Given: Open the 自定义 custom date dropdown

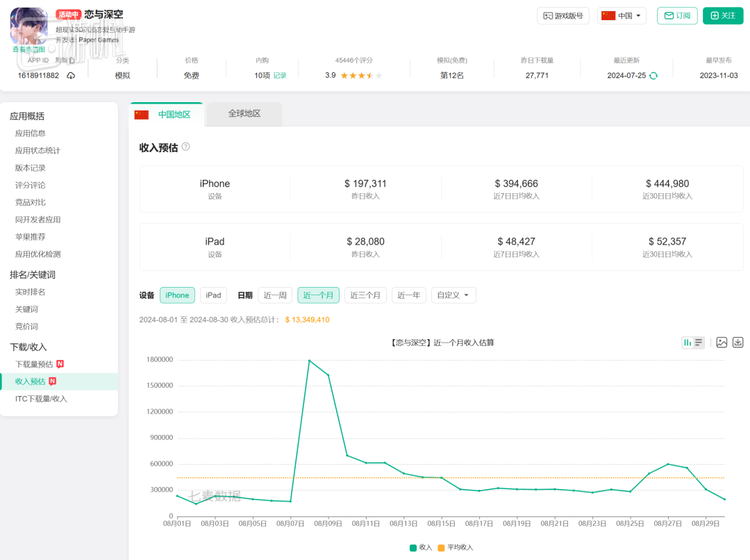Looking at the screenshot, I should 453,295.
